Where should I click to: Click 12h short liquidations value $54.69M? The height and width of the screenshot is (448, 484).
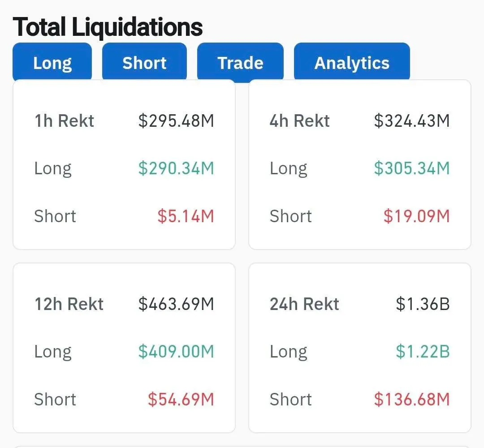coord(181,400)
